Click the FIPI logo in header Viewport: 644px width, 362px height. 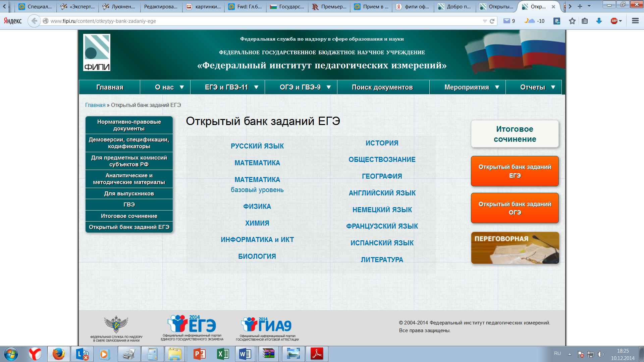click(x=97, y=52)
